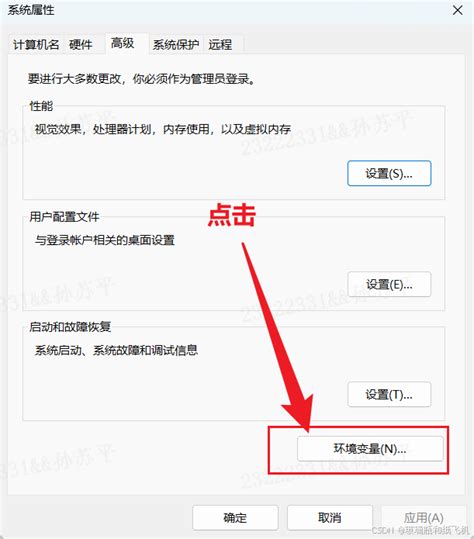The image size is (474, 539).
Task: Close the 系统属性 dialog with X
Action: click(458, 10)
